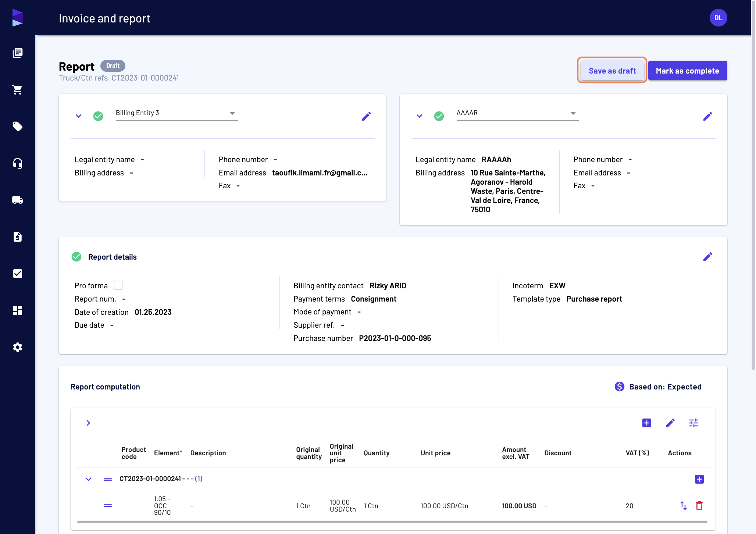Open the checkbox tasks sidebar icon

17,274
